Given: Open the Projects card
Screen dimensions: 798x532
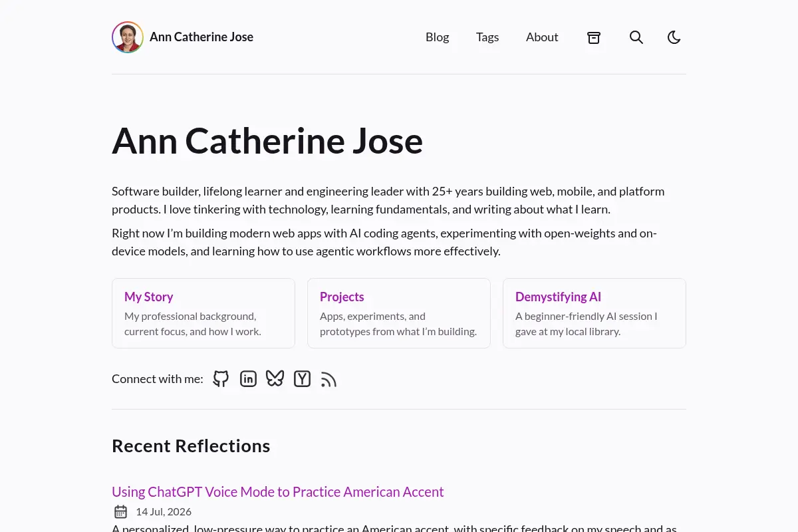Looking at the screenshot, I should (399, 313).
